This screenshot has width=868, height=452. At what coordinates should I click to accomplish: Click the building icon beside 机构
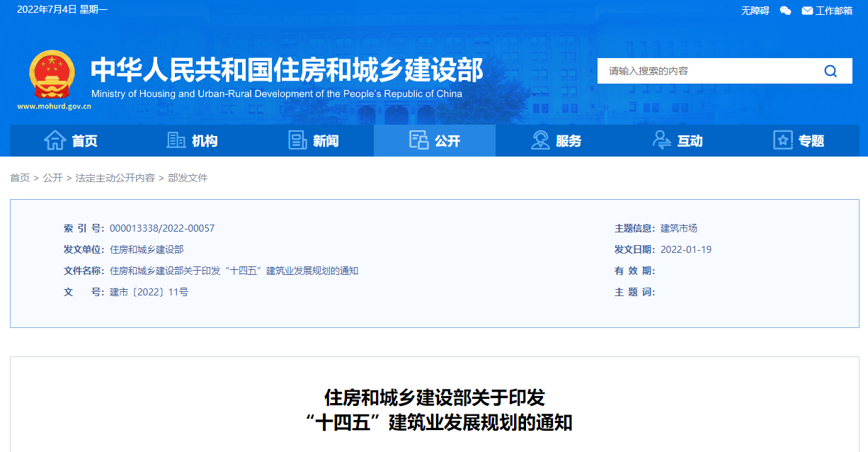pos(176,140)
